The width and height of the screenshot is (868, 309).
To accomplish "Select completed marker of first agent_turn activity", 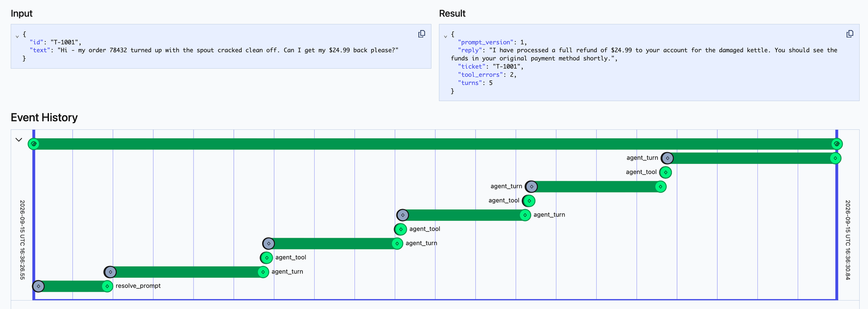I will coord(263,272).
